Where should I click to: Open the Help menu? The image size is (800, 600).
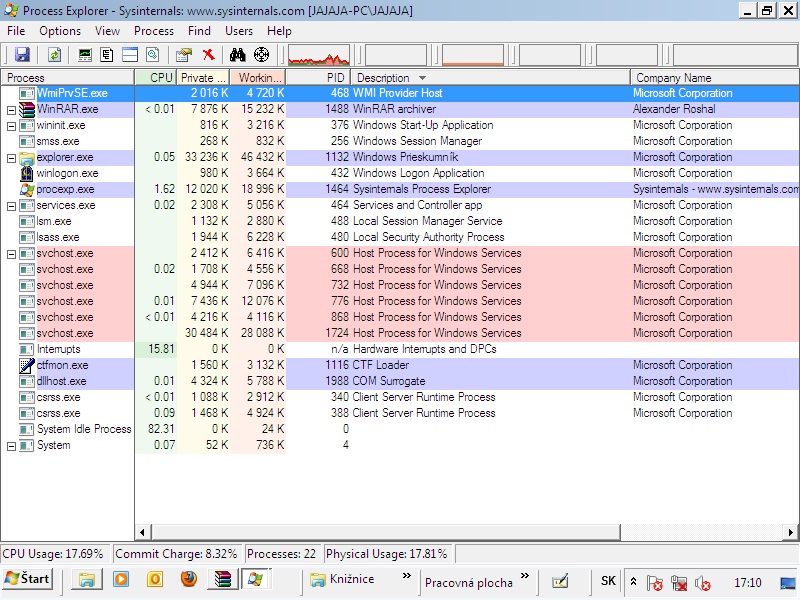[x=279, y=31]
